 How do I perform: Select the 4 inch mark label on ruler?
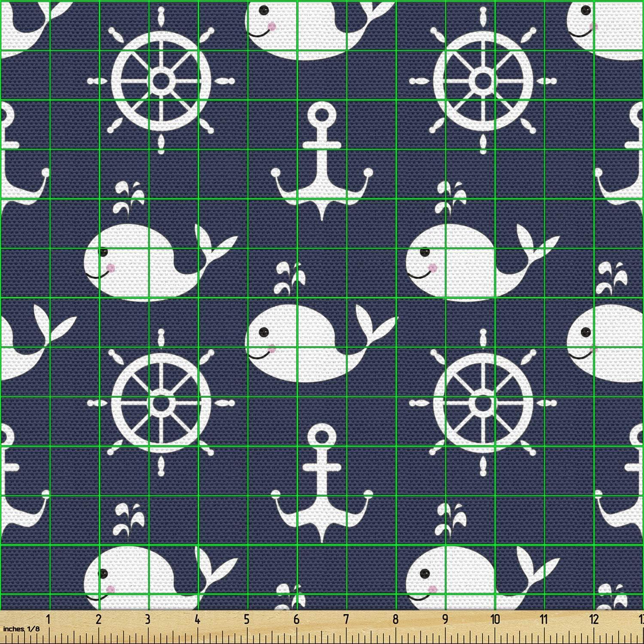coord(197,620)
